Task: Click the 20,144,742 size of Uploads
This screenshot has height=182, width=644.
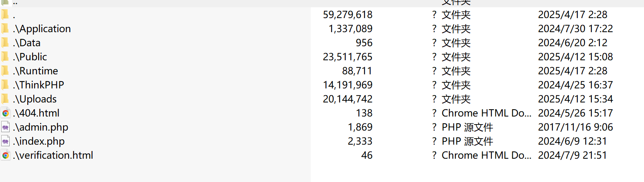Action: pos(348,99)
